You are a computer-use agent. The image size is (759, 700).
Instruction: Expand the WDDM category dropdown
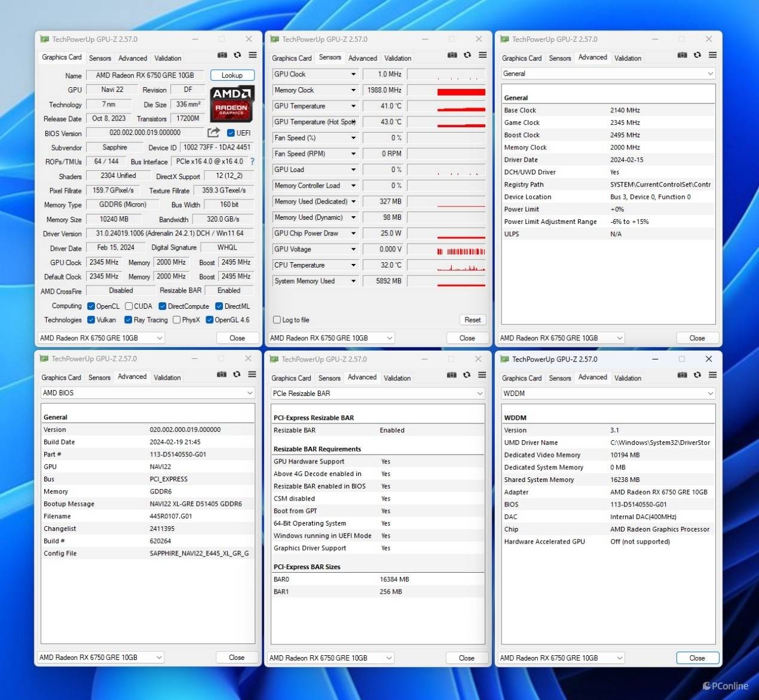pos(710,394)
